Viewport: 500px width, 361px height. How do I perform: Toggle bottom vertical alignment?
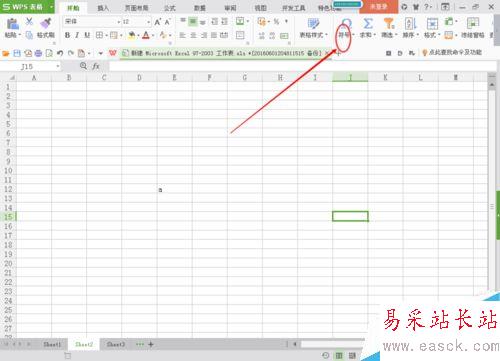coord(203,22)
